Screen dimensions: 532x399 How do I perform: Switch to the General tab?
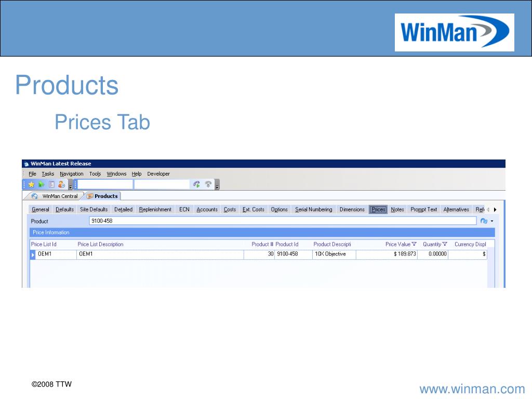(x=41, y=210)
